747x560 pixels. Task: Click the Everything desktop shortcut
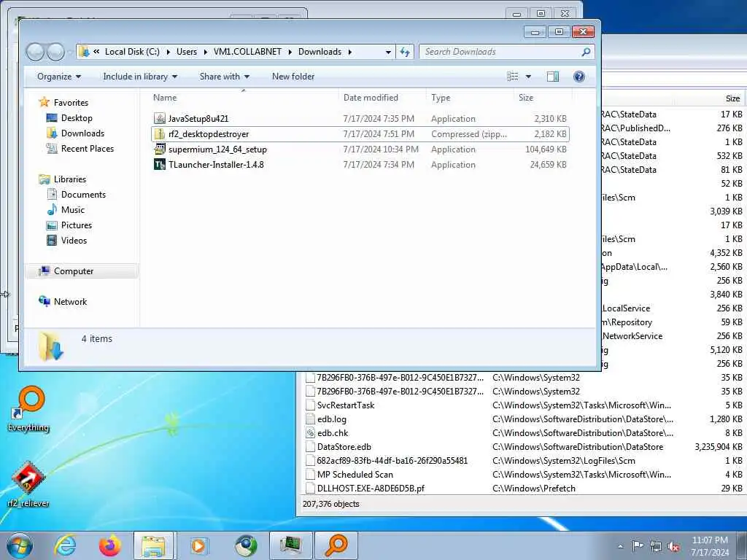[x=28, y=409]
